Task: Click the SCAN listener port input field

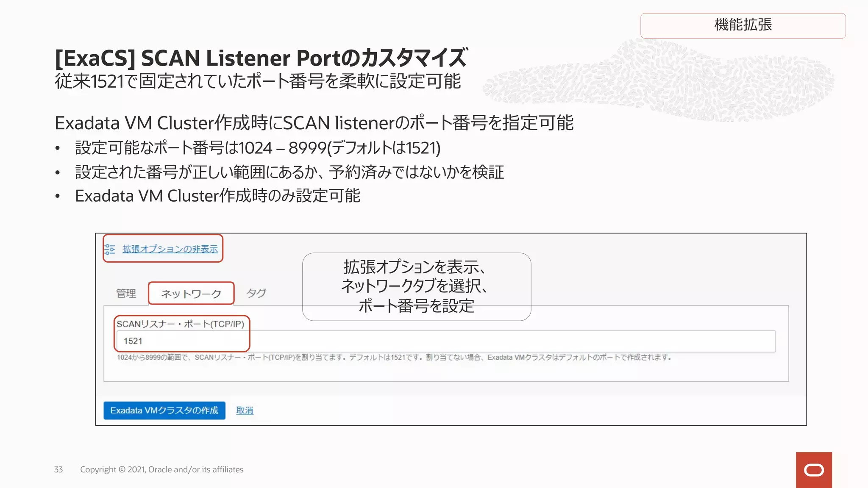Action: (x=446, y=341)
